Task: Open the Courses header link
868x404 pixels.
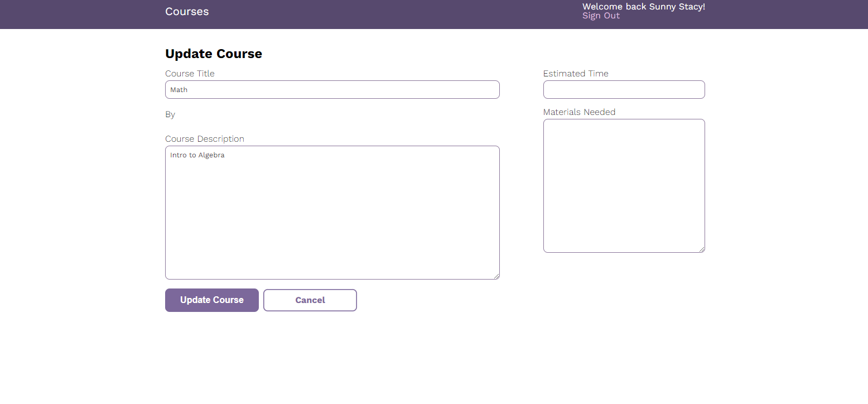Action: pos(187,12)
